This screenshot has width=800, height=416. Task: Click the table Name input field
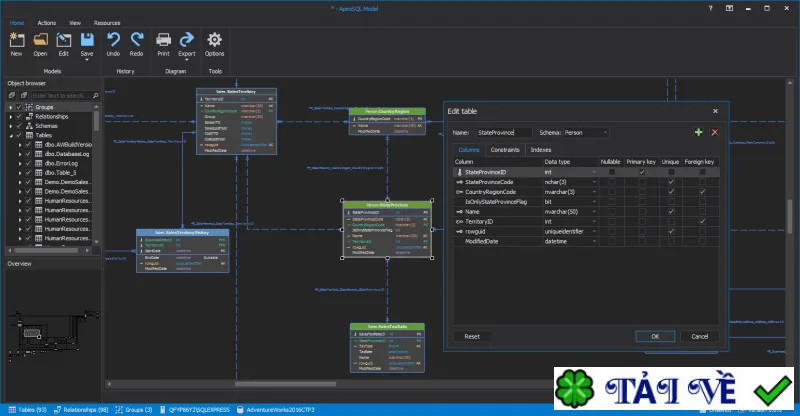504,133
